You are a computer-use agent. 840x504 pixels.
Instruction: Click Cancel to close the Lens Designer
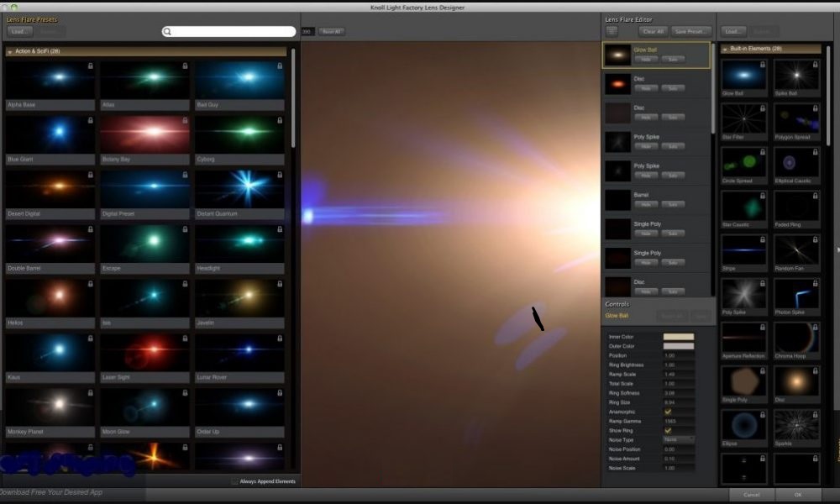[751, 495]
